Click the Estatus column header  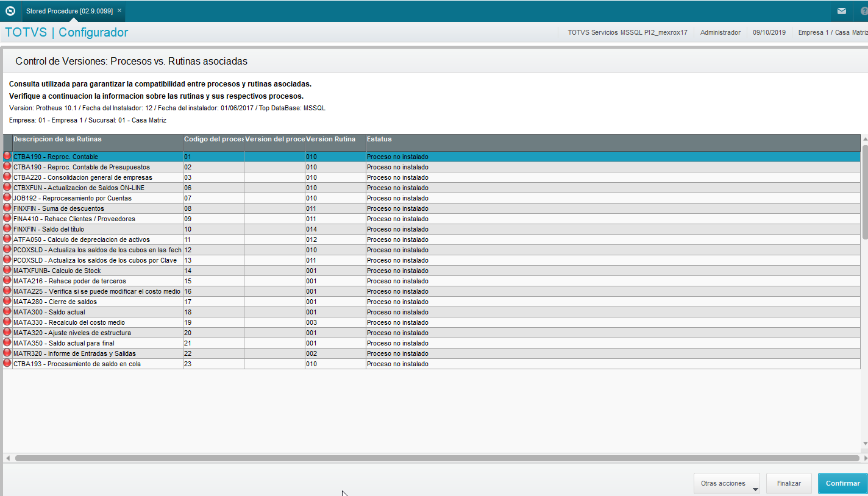613,143
